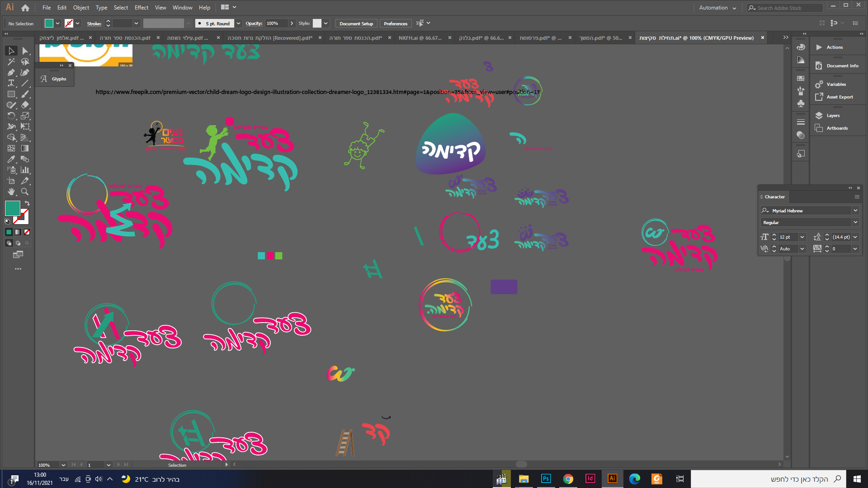Set the fill to None
This screenshot has width=868, height=488.
pos(27,232)
